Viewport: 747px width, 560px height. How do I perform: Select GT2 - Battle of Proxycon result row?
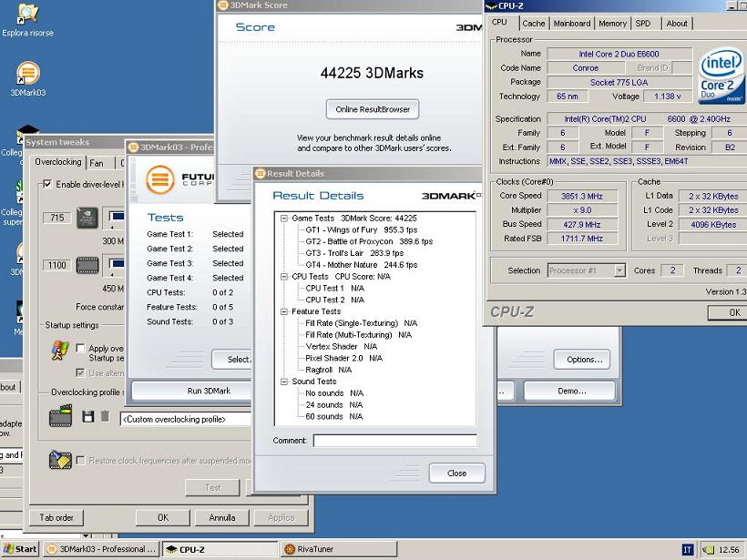[x=369, y=241]
